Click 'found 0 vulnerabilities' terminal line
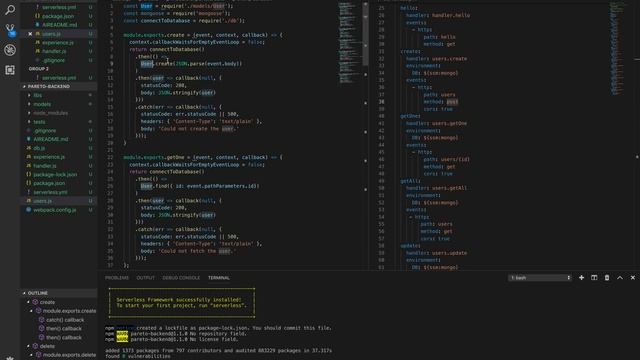The width and height of the screenshot is (640, 360). click(138, 356)
